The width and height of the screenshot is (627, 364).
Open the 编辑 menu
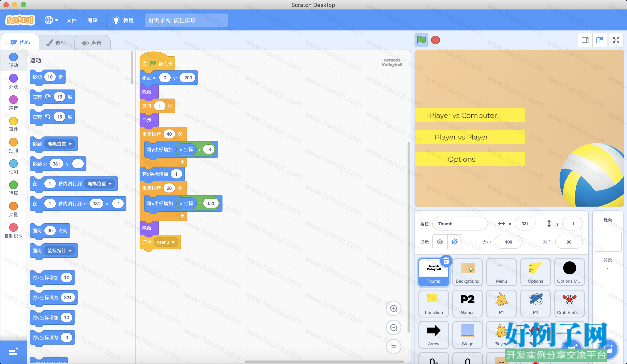(93, 20)
